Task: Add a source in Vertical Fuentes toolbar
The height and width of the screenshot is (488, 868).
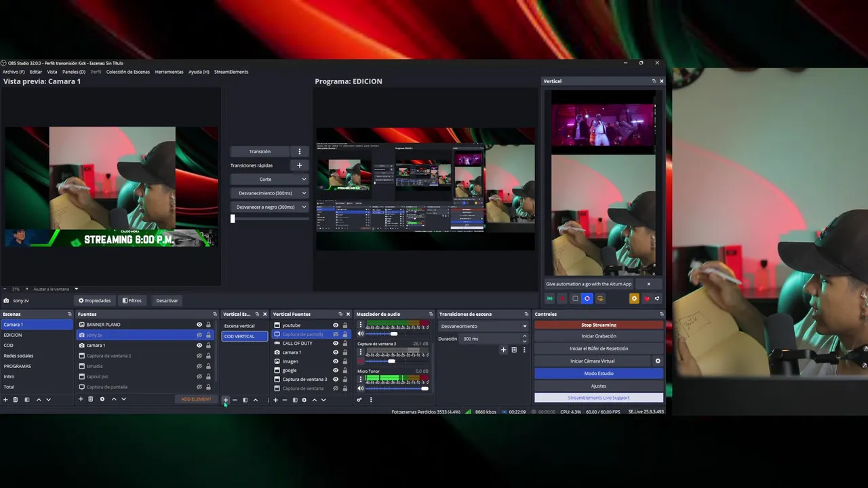Action: tap(275, 400)
